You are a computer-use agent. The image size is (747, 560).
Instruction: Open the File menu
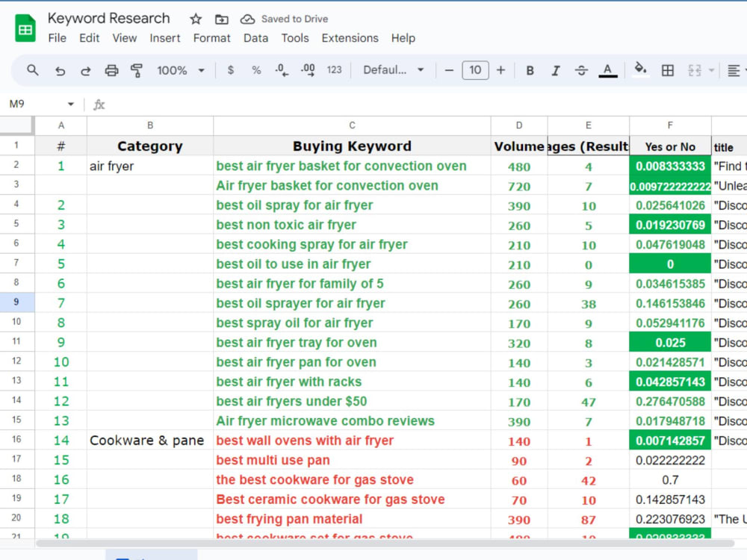(x=58, y=38)
